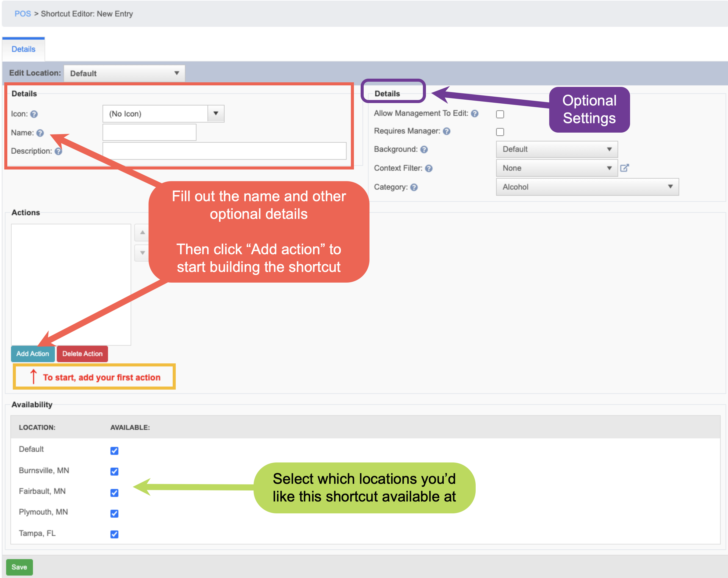Open the Context Filter external edit icon
Screen dimensions: 728x578
pos(624,168)
